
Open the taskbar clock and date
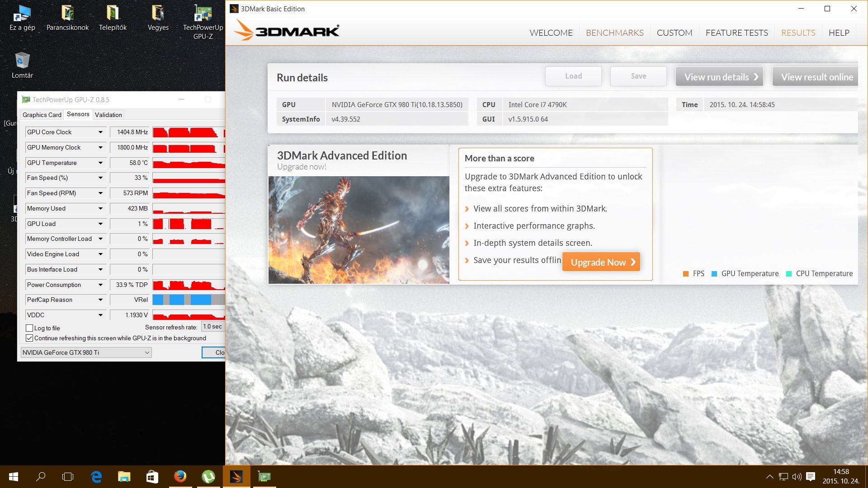tap(841, 477)
